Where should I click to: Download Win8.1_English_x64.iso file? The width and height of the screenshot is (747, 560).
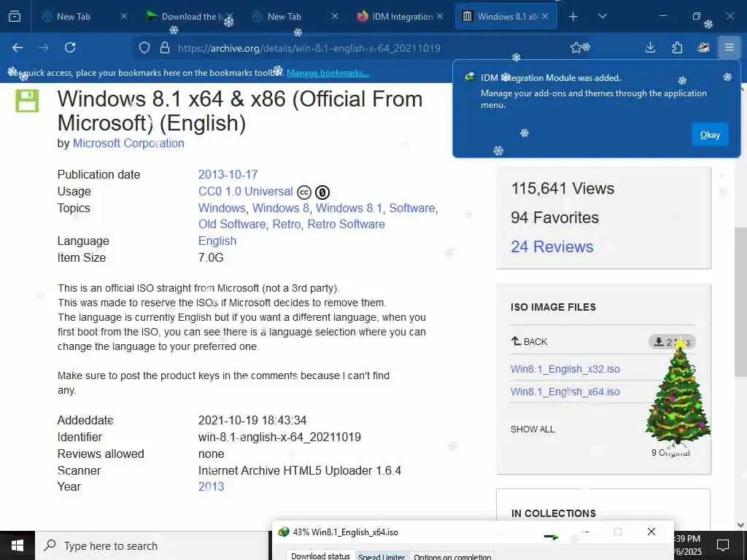point(565,392)
